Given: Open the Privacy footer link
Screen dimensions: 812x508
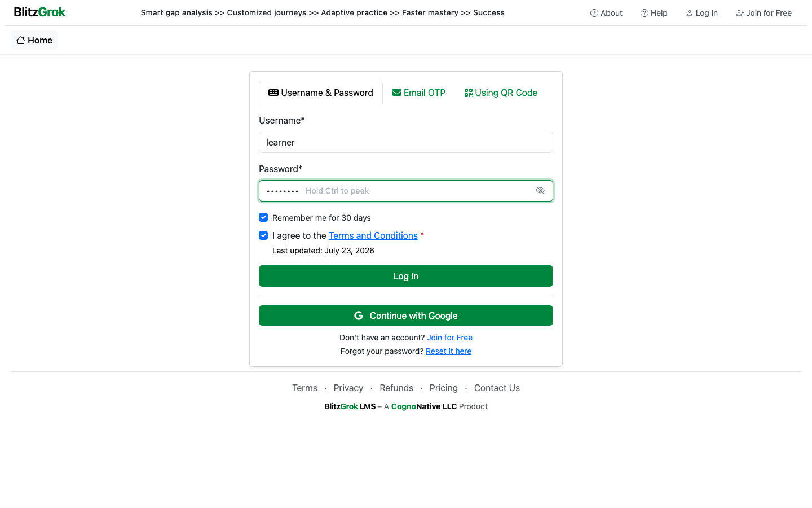Looking at the screenshot, I should 348,388.
